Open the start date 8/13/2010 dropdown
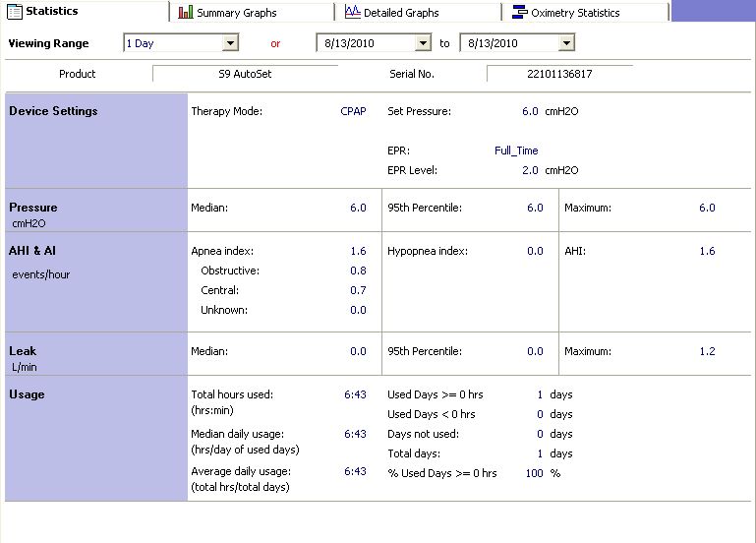Screen dimensions: 756x543 (423, 43)
